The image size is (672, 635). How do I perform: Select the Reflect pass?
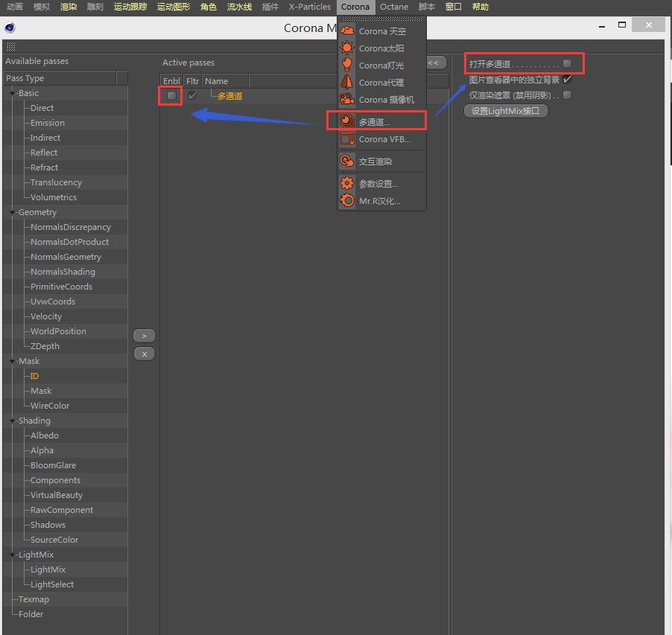(x=44, y=153)
